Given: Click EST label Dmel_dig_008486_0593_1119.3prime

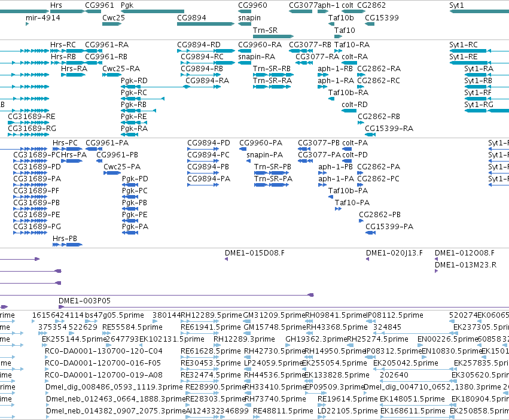Looking at the screenshot, I should click(114, 387).
